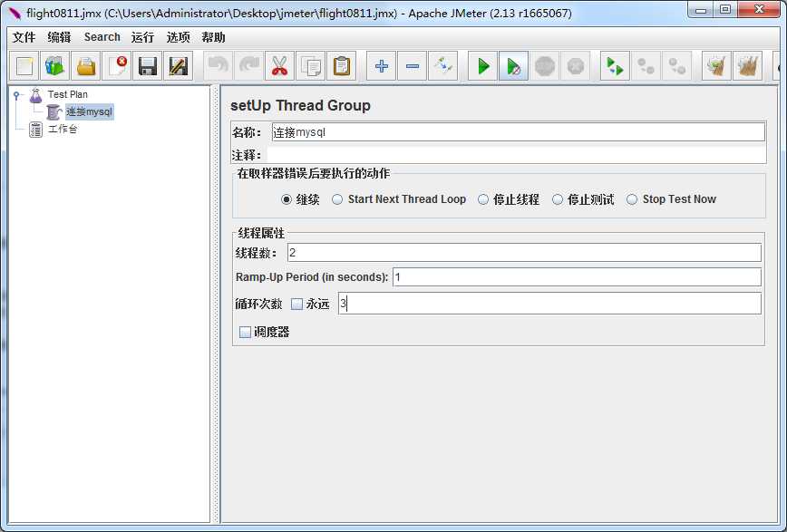Image resolution: width=787 pixels, height=532 pixels.
Task: Select Start Next Thread Loop radio option
Action: tap(337, 199)
